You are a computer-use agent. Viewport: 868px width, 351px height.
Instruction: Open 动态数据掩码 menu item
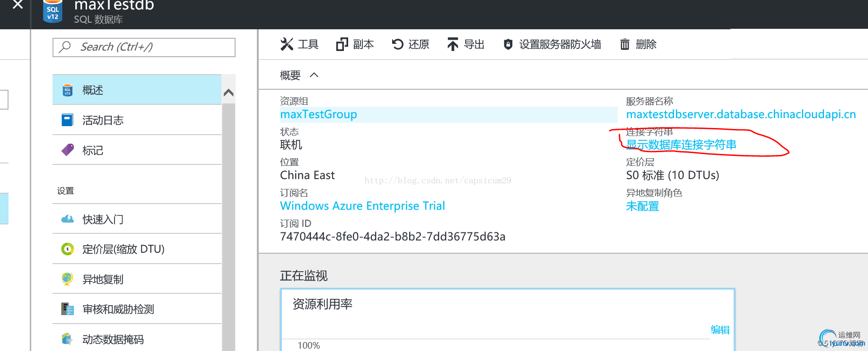(137, 339)
